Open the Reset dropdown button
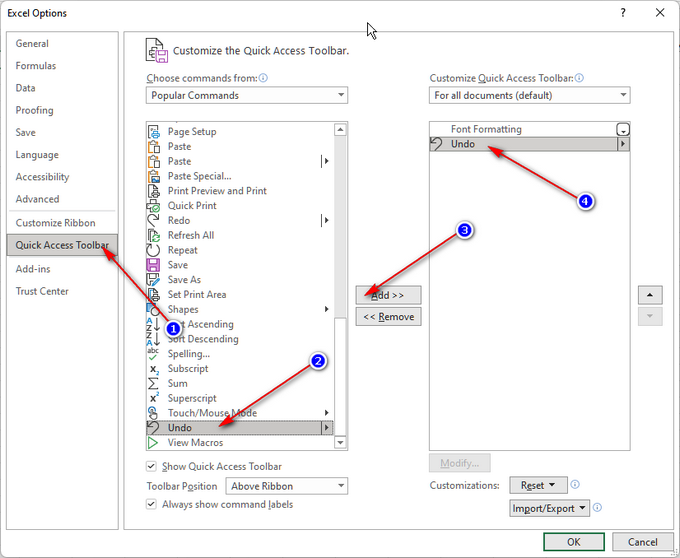Image resolution: width=680 pixels, height=558 pixels. (538, 485)
